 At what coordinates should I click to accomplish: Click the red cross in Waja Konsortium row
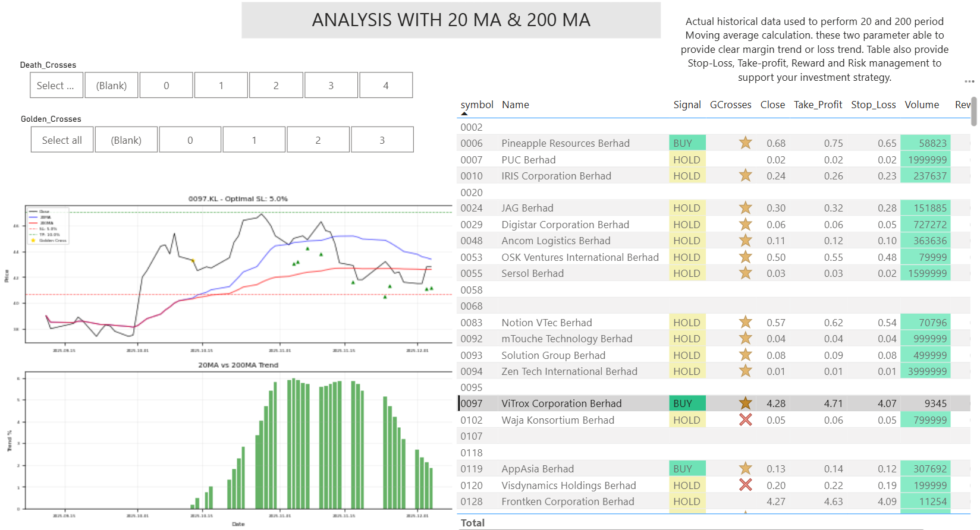745,420
